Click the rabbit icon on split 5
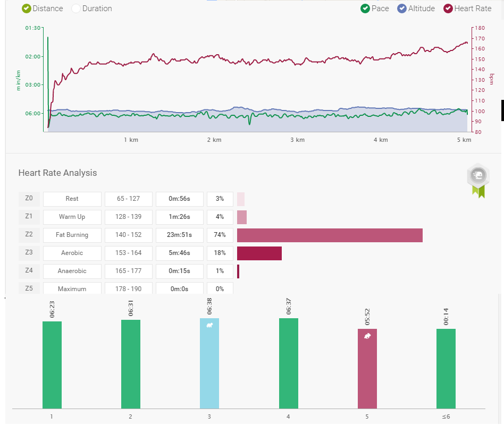Image resolution: width=504 pixels, height=425 pixels. click(x=367, y=336)
